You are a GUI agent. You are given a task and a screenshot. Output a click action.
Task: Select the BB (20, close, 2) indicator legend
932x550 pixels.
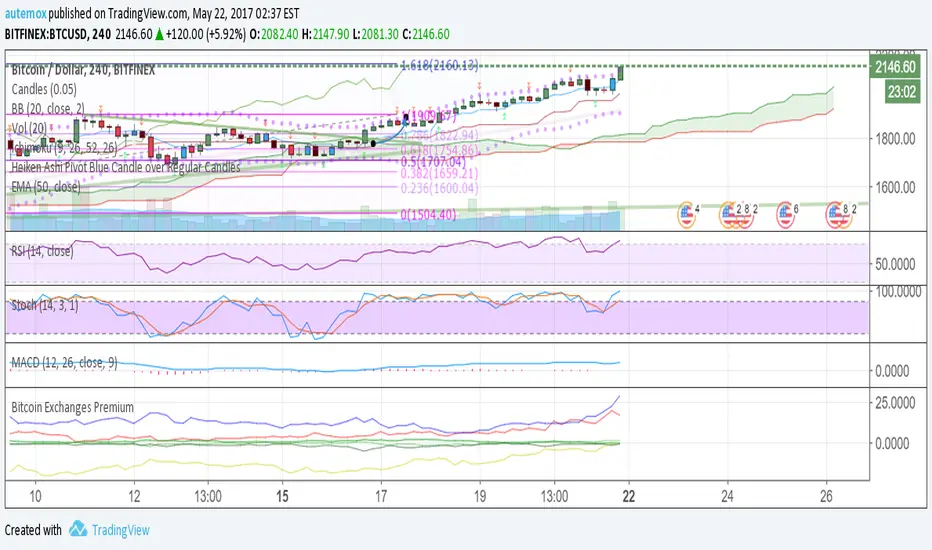[48, 108]
